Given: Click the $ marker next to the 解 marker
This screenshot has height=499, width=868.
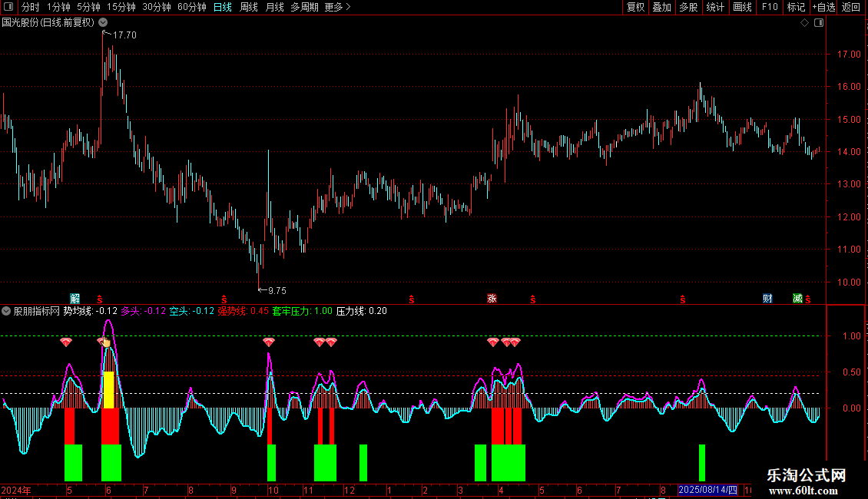Looking at the screenshot, I should [x=100, y=299].
